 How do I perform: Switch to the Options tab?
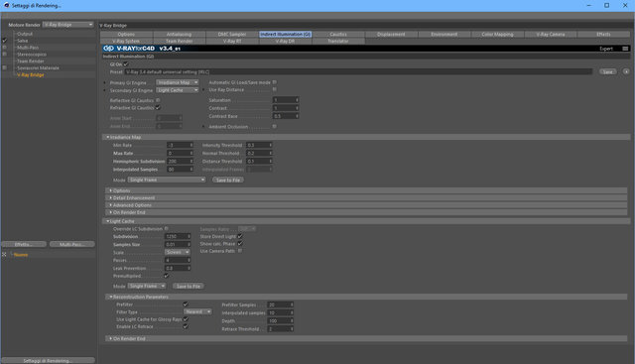point(126,35)
